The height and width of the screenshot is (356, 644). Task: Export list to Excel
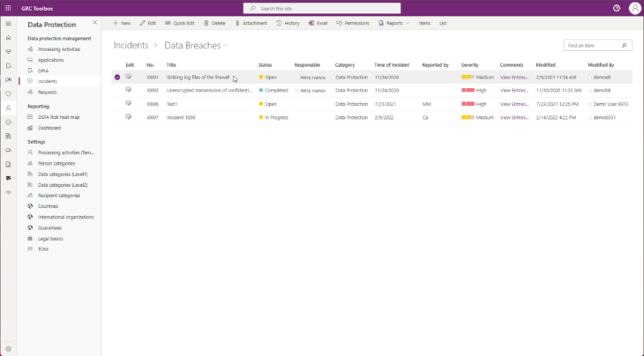click(318, 24)
